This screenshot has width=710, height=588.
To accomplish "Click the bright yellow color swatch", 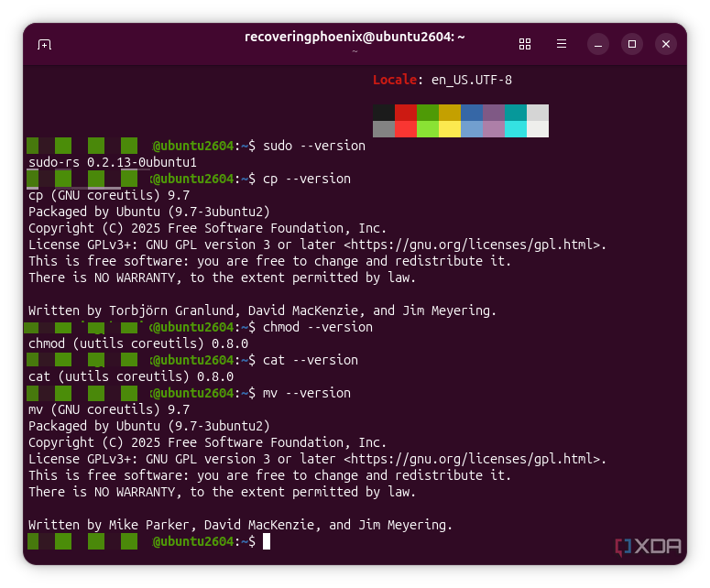I will (450, 129).
